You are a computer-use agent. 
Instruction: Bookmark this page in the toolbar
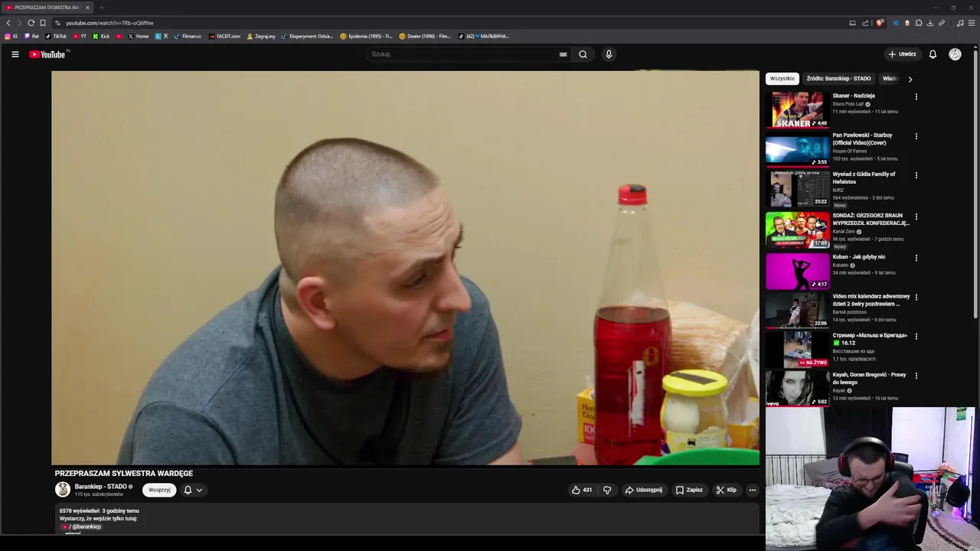pos(43,23)
